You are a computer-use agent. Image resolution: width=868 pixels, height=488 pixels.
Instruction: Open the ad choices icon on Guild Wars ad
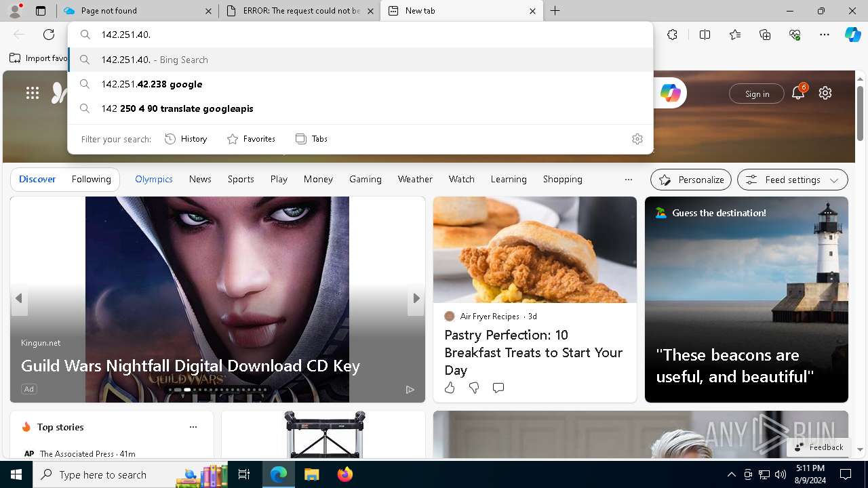(x=410, y=389)
